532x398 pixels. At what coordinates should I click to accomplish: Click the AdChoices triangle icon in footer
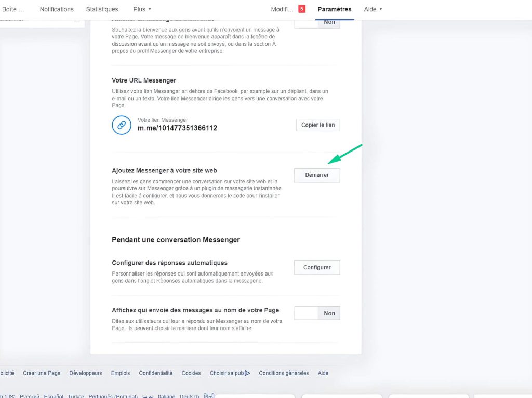(247, 373)
